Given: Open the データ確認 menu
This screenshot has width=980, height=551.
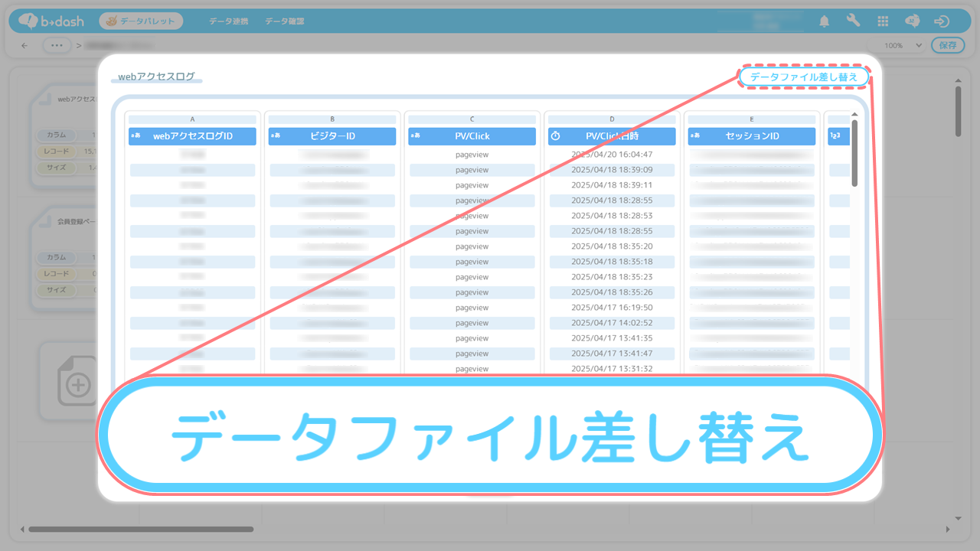Looking at the screenshot, I should [x=284, y=21].
